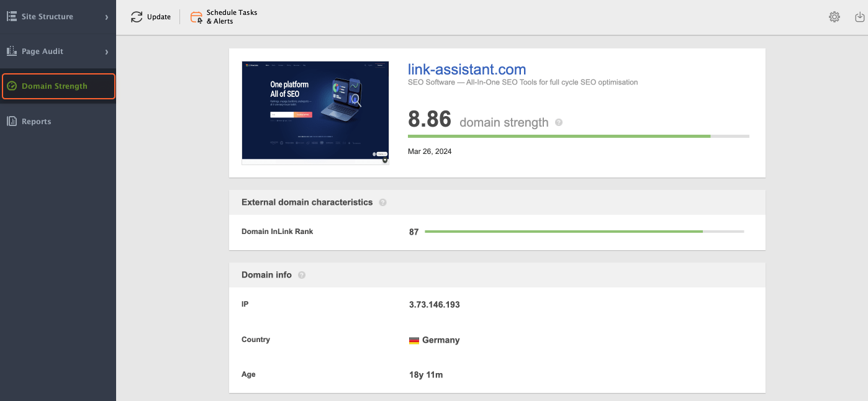The image size is (868, 401).
Task: Click the Germany flag icon
Action: pos(414,340)
